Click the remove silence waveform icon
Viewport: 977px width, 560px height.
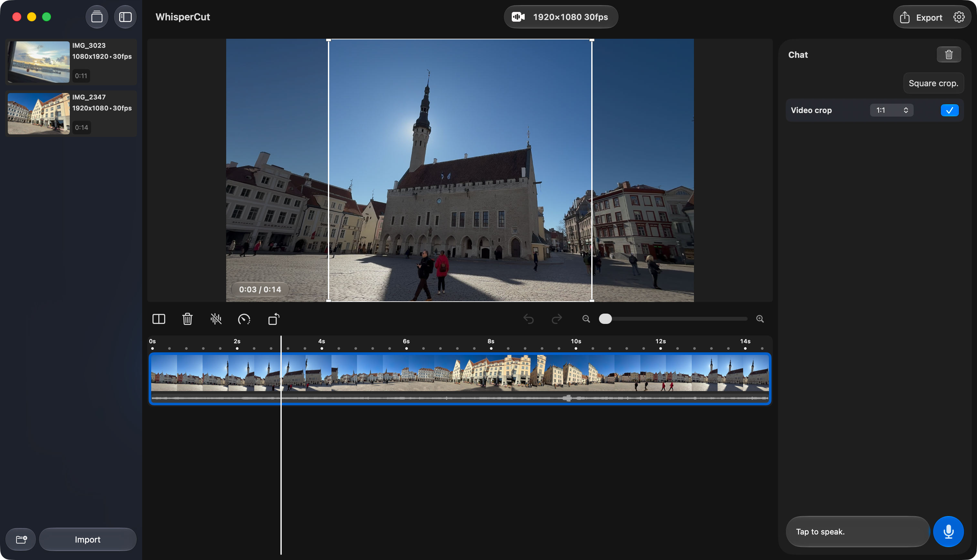[216, 319]
